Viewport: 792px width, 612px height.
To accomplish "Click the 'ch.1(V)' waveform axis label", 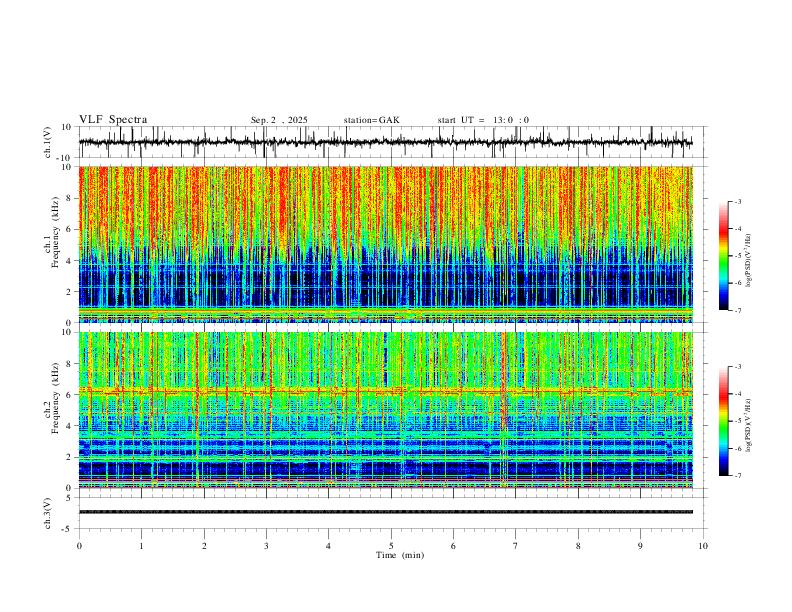I will coord(48,142).
